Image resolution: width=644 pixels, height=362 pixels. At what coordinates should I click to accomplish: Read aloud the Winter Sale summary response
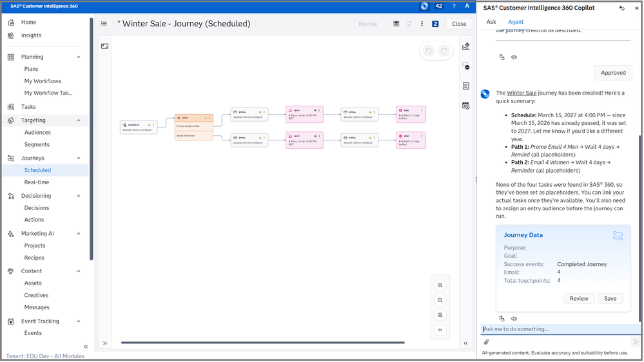[x=514, y=318]
